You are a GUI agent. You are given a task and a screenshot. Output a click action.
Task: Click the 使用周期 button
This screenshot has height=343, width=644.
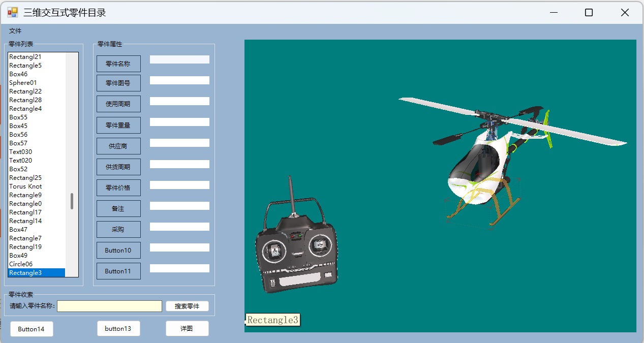(x=118, y=104)
